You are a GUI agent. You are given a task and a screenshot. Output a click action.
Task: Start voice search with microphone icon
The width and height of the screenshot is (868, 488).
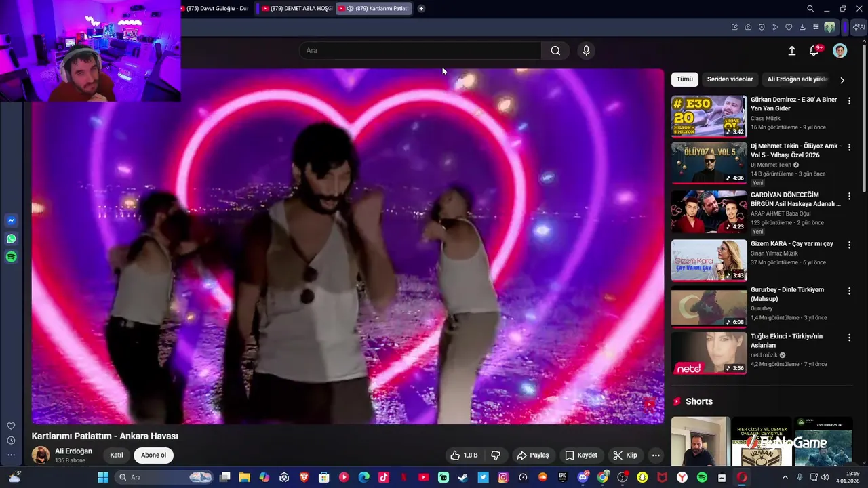pos(587,50)
